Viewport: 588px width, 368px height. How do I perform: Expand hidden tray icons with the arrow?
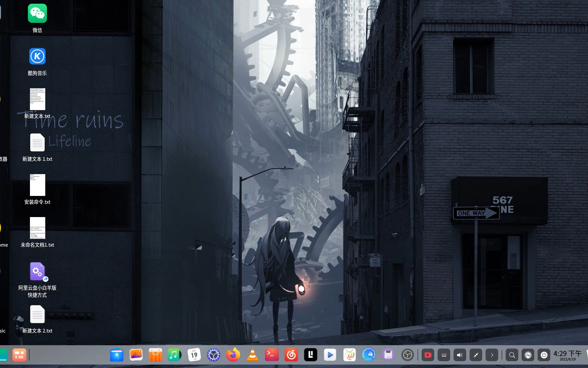point(492,355)
